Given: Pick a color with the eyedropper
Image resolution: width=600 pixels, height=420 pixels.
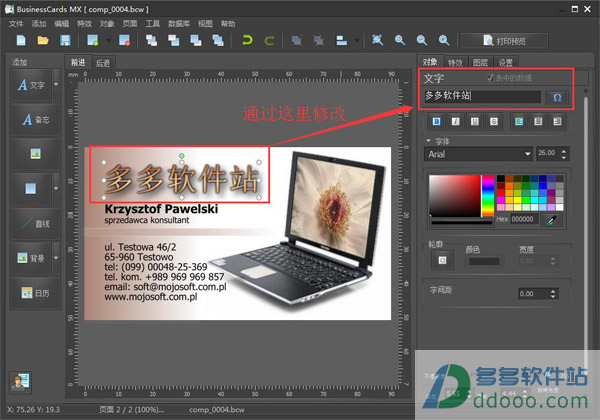Looking at the screenshot, I should (x=552, y=220).
